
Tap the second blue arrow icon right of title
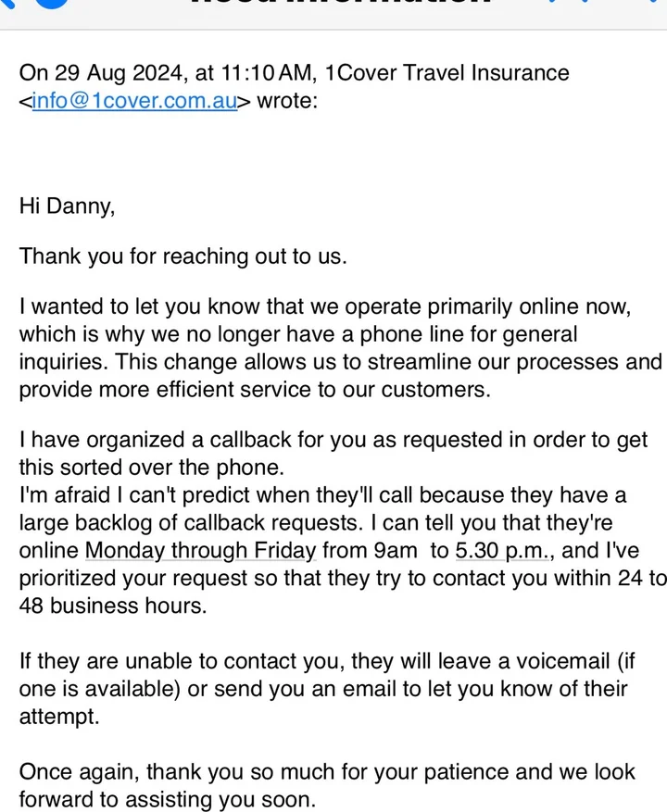coord(585,2)
